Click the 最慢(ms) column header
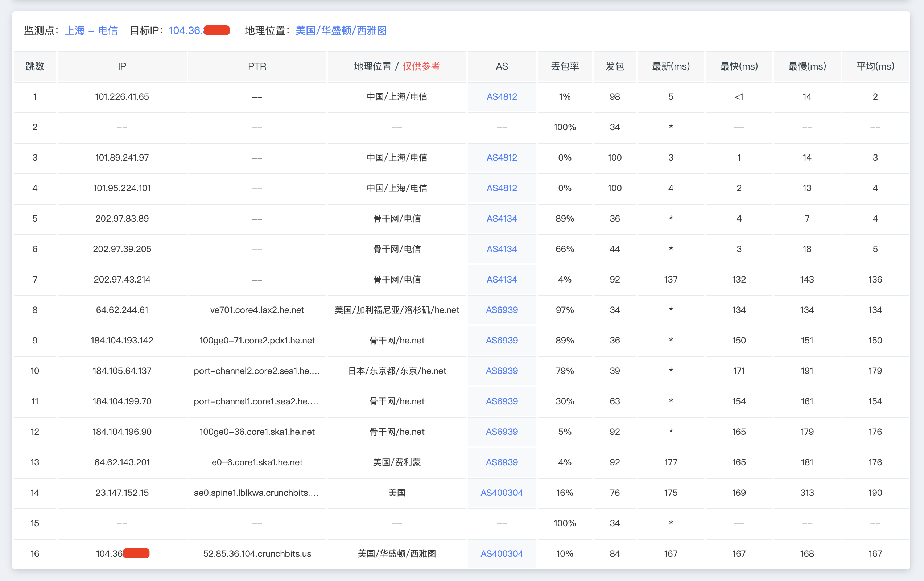This screenshot has height=581, width=924. coord(807,66)
